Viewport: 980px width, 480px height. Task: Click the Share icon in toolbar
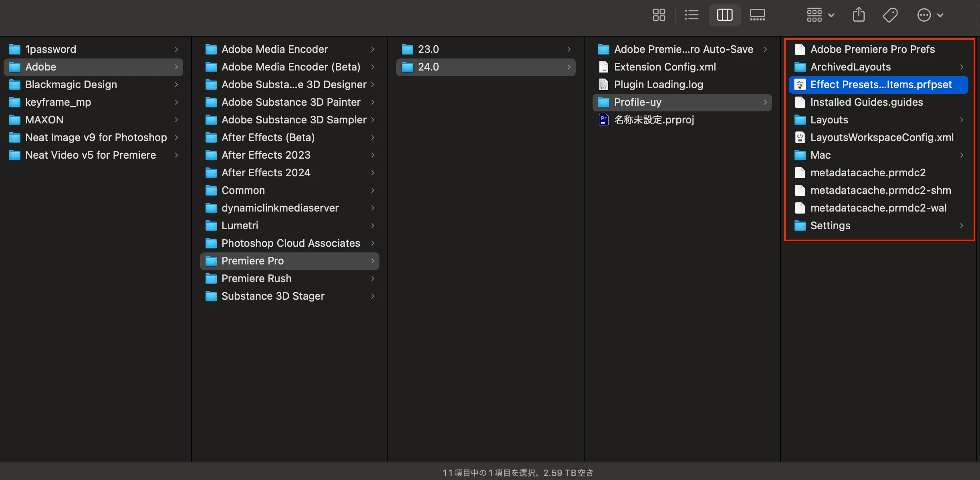[x=859, y=15]
